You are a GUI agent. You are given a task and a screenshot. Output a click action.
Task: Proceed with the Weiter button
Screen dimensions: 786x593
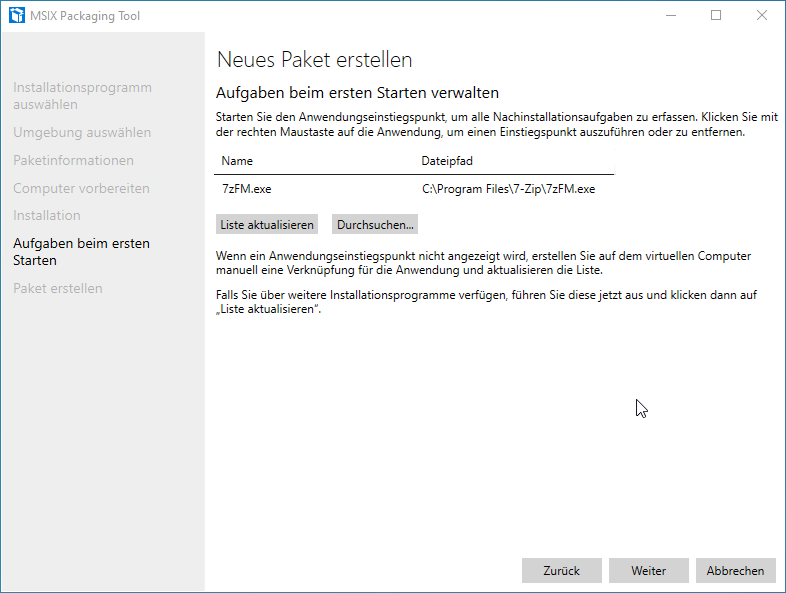(648, 571)
